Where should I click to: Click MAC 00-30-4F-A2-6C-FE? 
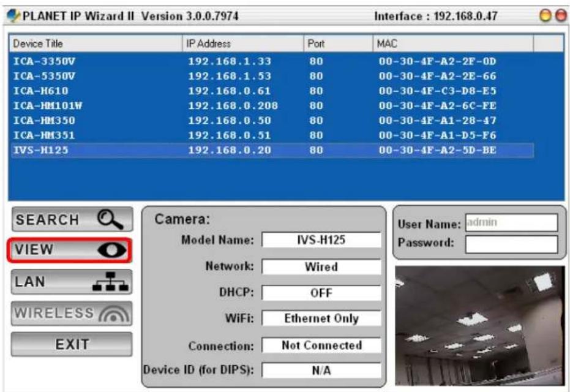coord(437,106)
